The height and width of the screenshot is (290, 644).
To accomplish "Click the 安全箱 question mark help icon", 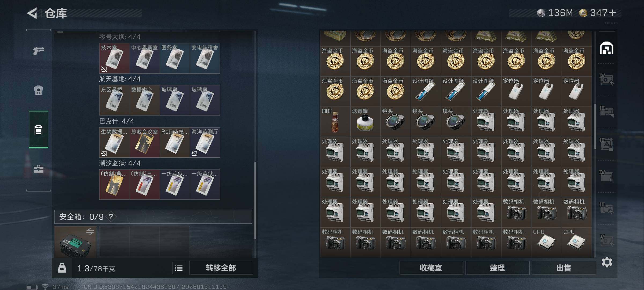I will point(111,216).
